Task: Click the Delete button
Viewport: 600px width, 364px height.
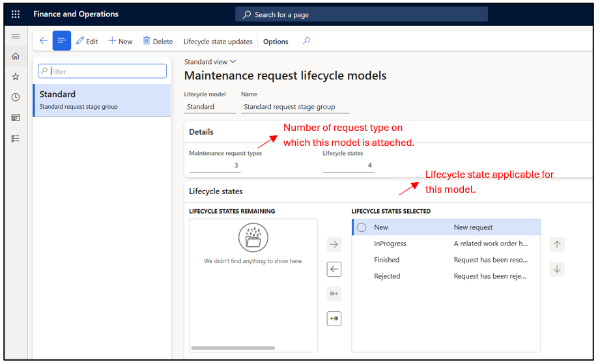Action: click(x=158, y=42)
